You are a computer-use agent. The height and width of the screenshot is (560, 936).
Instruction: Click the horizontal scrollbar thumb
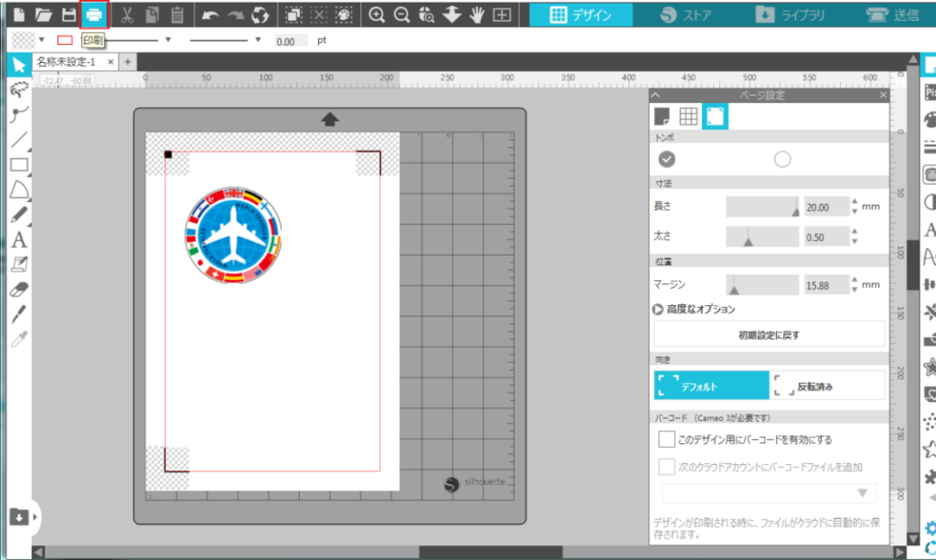(490, 553)
